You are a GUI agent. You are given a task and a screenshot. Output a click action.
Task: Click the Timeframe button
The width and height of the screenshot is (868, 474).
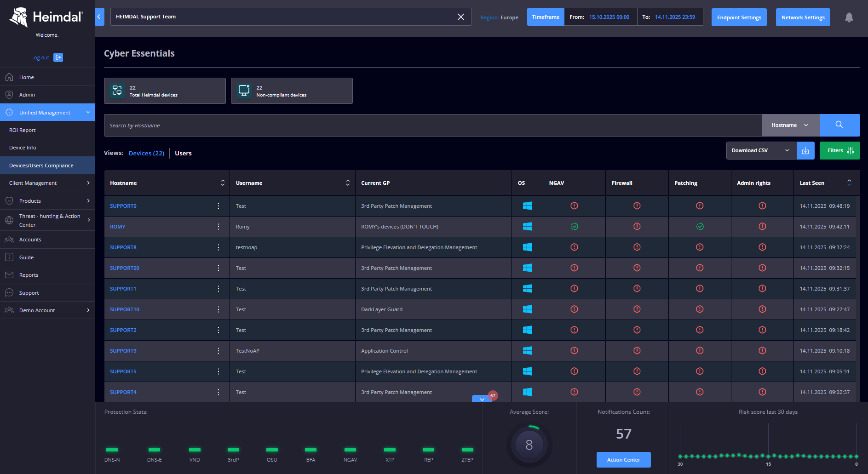pos(546,17)
